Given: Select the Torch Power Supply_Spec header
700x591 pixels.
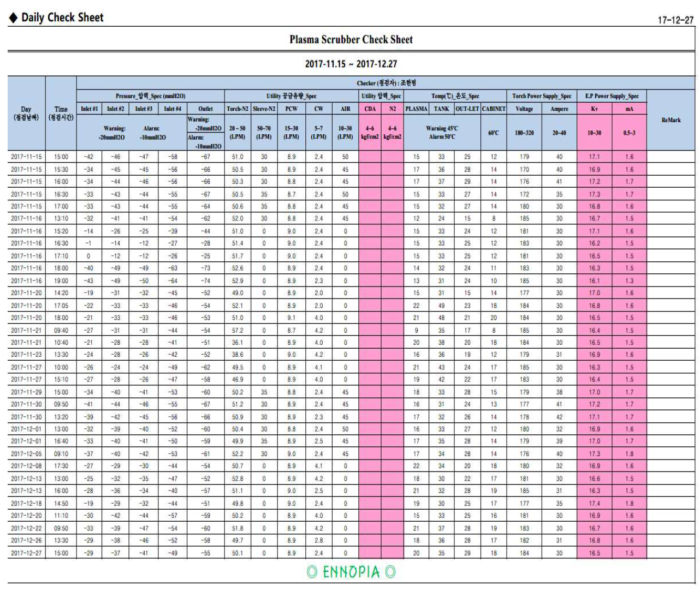Looking at the screenshot, I should 542,96.
